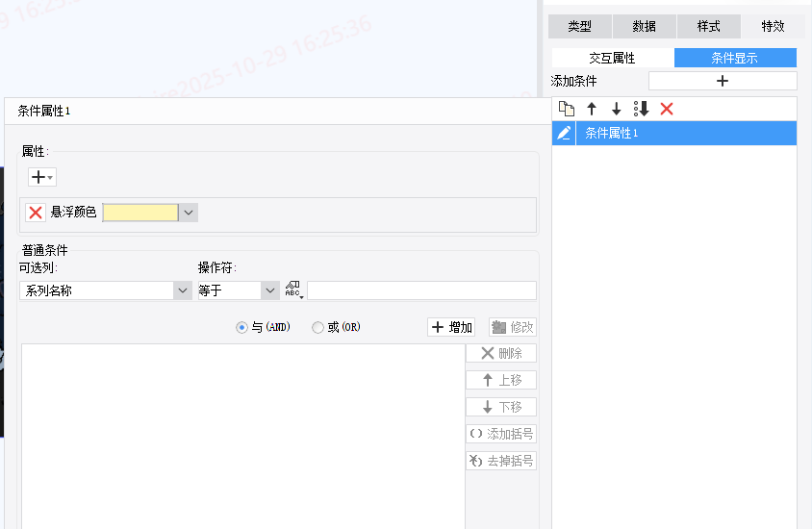Move condition down with arrow icon
The width and height of the screenshot is (812, 529).
click(x=617, y=109)
